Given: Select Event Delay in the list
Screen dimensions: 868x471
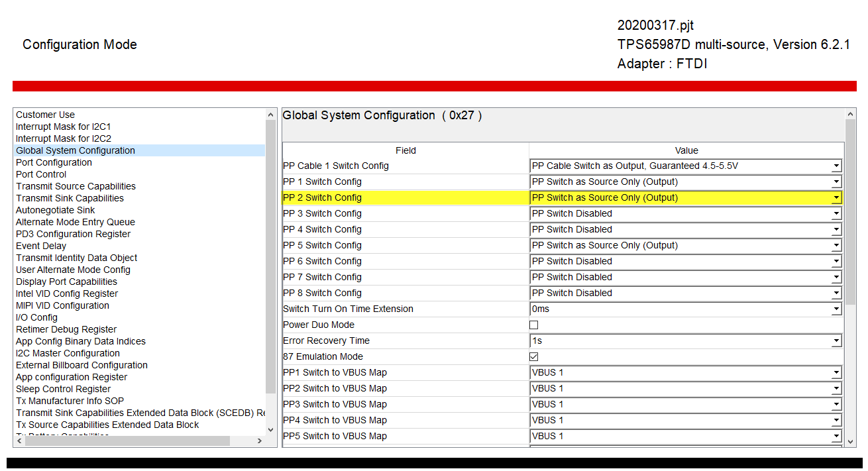Looking at the screenshot, I should coord(41,246).
